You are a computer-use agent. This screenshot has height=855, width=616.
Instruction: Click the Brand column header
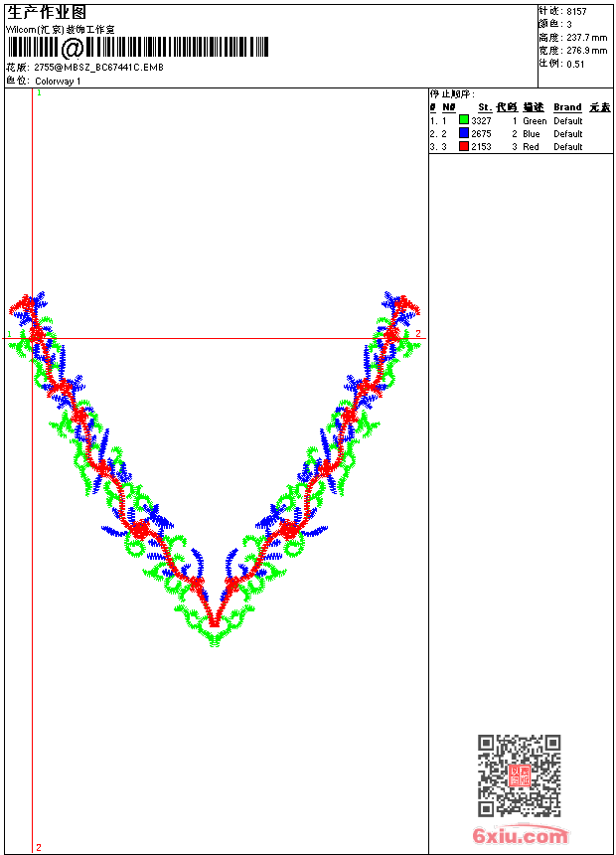click(567, 107)
